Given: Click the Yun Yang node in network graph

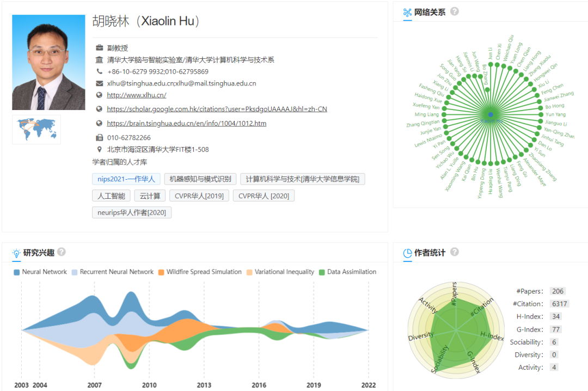Looking at the screenshot, I should click(541, 114).
